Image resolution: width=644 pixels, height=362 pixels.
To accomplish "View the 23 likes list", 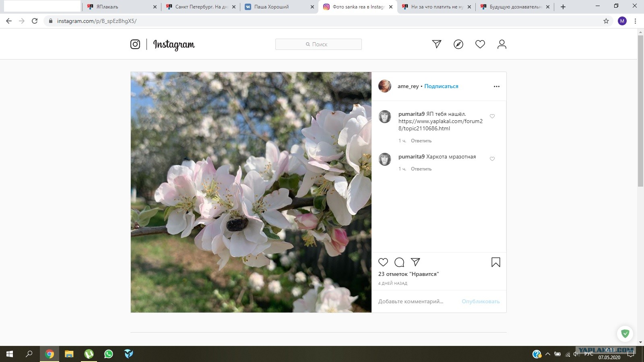I will (409, 274).
